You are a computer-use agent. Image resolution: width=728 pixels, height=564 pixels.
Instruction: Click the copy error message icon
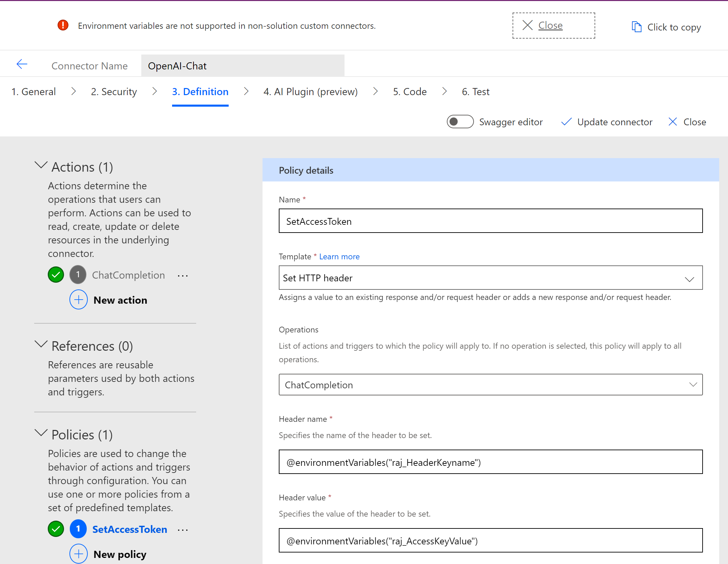pos(637,27)
